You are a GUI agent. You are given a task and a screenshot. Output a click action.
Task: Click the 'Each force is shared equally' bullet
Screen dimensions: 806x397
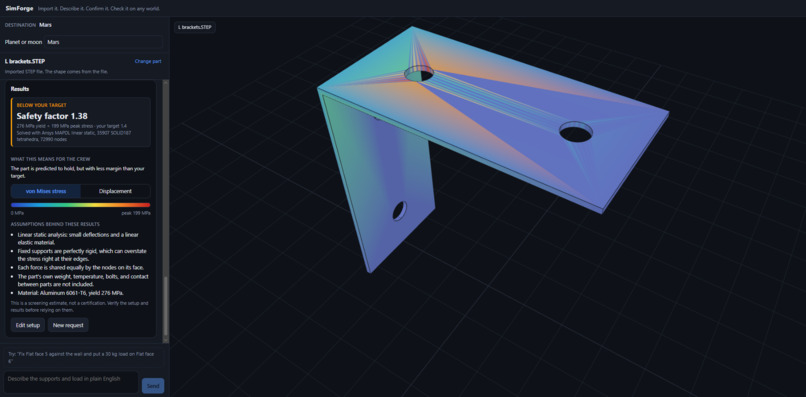[x=81, y=267]
